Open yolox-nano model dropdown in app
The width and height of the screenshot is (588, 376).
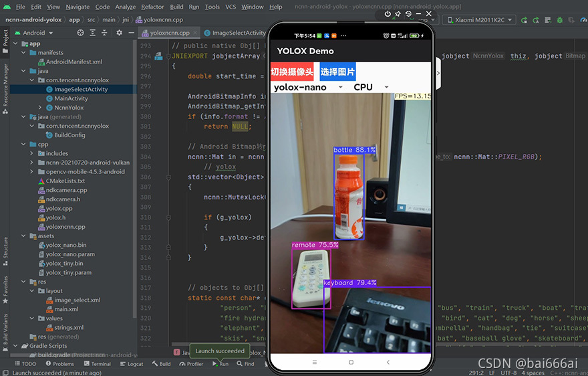(x=308, y=88)
